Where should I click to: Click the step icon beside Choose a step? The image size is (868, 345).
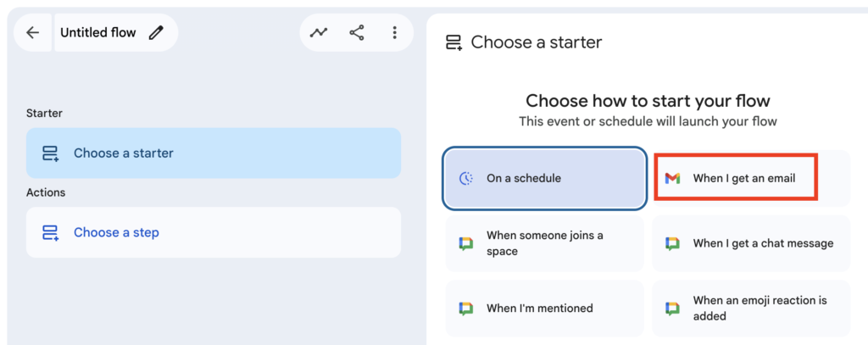(50, 232)
